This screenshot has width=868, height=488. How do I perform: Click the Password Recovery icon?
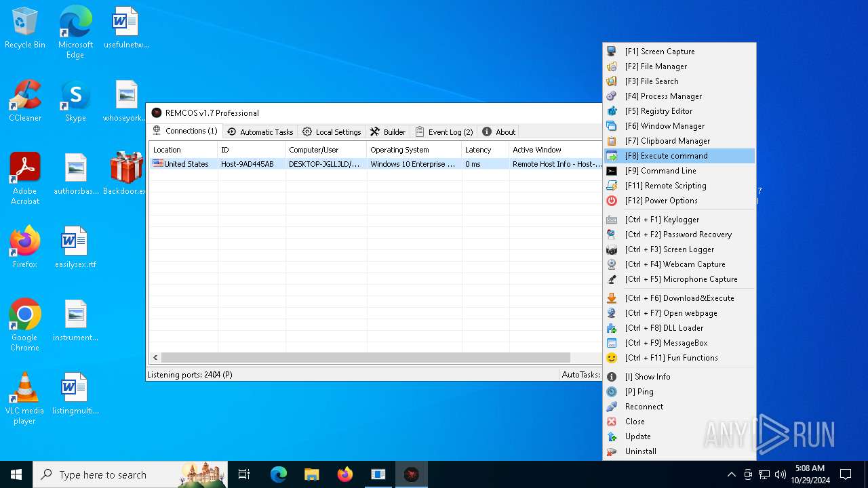[612, 235]
